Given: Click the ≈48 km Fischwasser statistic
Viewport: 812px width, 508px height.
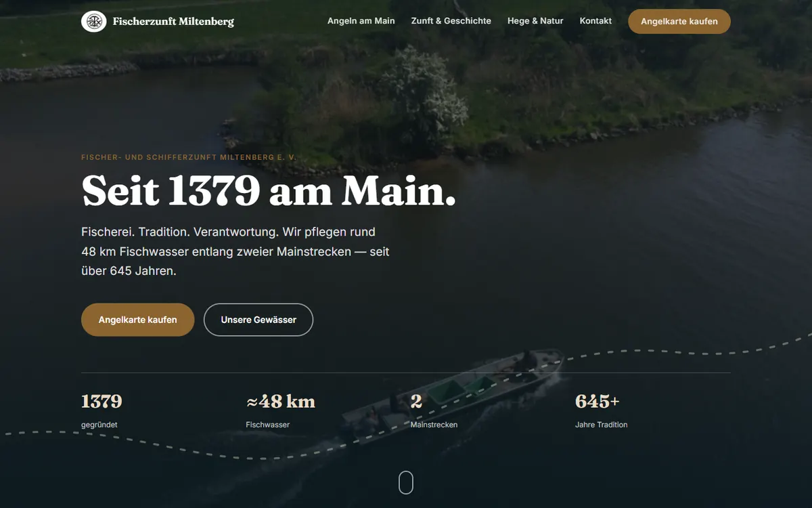Looking at the screenshot, I should tap(280, 410).
